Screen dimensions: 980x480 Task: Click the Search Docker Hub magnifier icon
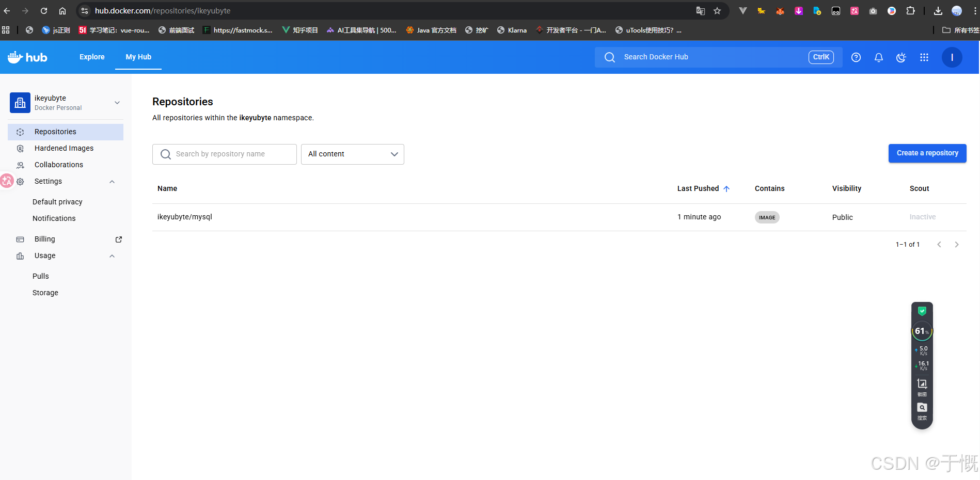tap(610, 57)
